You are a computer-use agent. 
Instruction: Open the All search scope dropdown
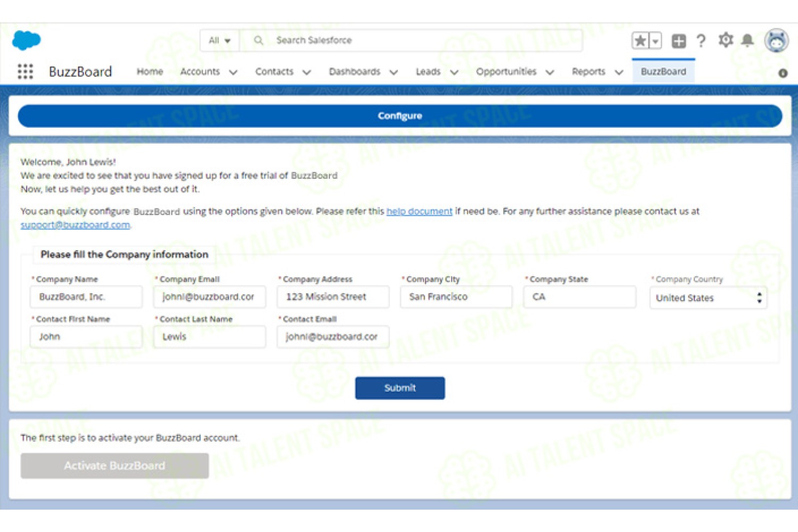point(220,40)
